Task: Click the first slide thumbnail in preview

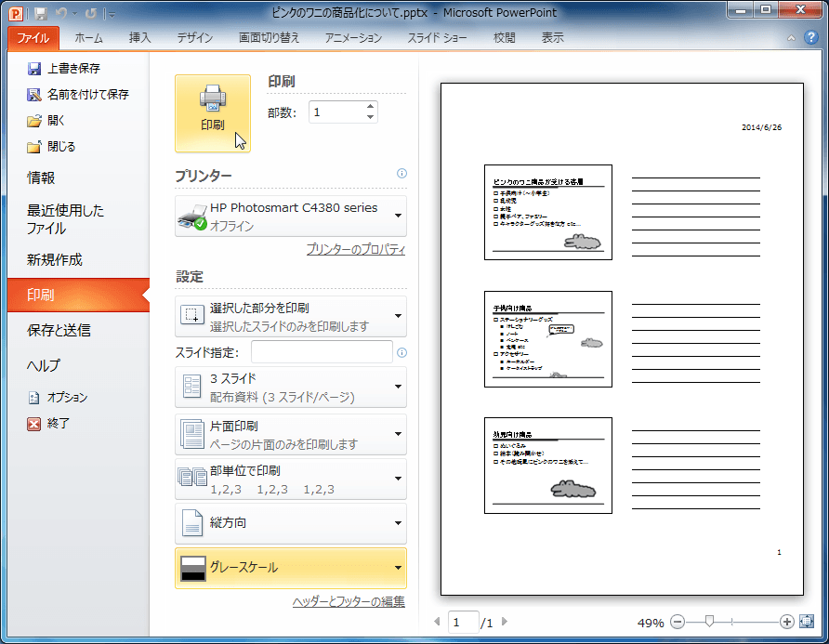Action: [x=548, y=212]
